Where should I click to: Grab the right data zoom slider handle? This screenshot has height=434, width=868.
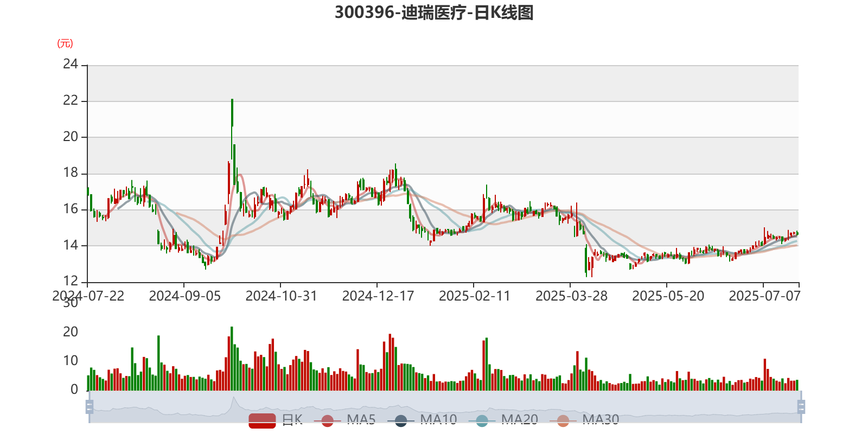point(801,407)
